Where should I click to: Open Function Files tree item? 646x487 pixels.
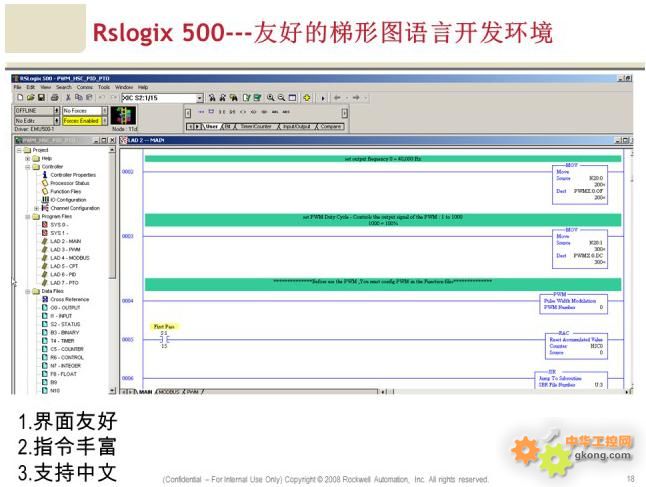pyautogui.click(x=66, y=192)
